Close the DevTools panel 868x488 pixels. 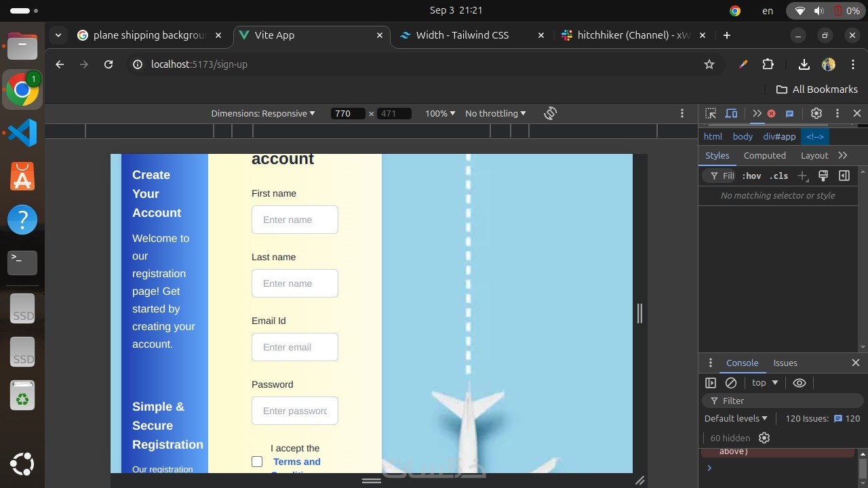(857, 113)
